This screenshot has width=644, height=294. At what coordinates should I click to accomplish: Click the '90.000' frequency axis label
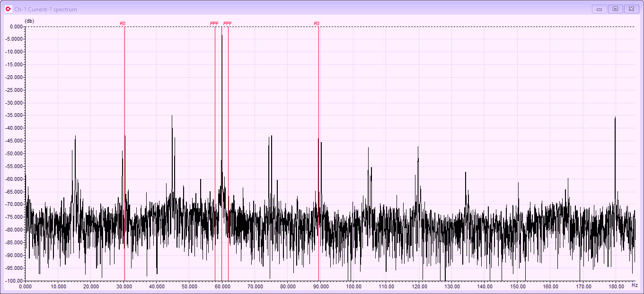click(320, 286)
